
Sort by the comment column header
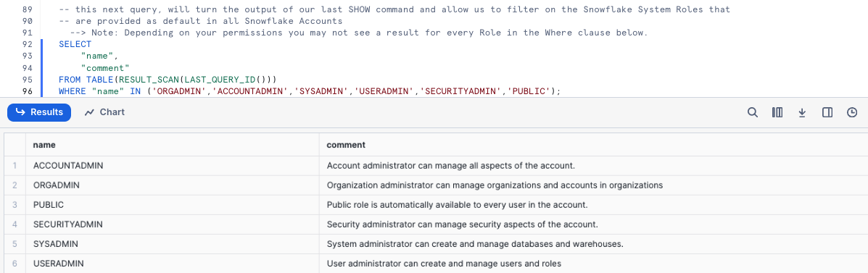tap(593, 145)
